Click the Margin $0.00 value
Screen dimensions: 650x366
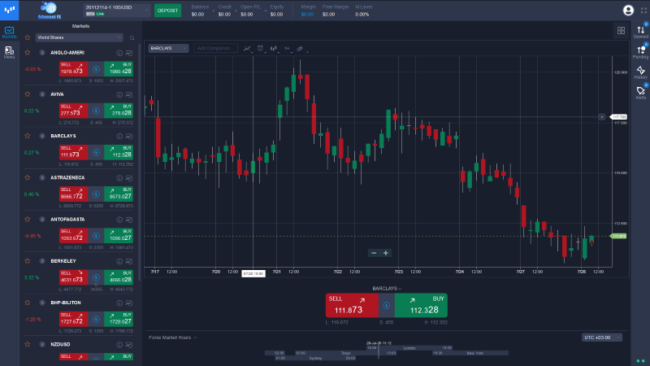(x=308, y=15)
